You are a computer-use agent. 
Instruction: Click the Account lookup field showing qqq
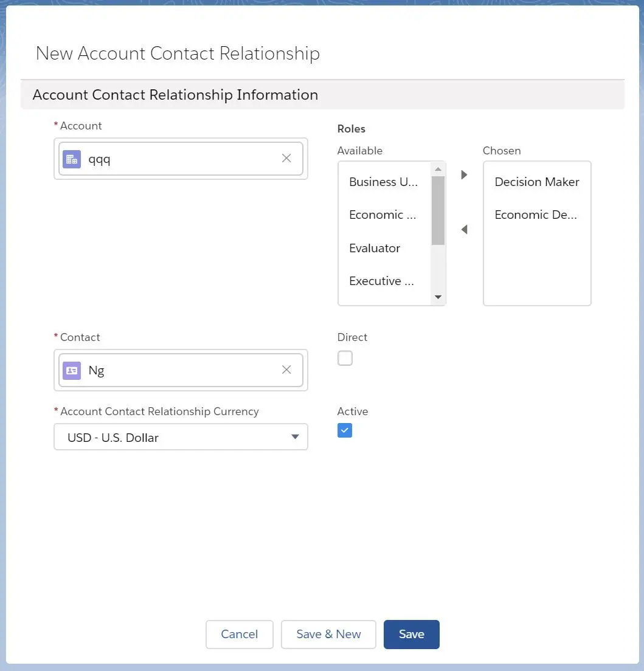181,159
